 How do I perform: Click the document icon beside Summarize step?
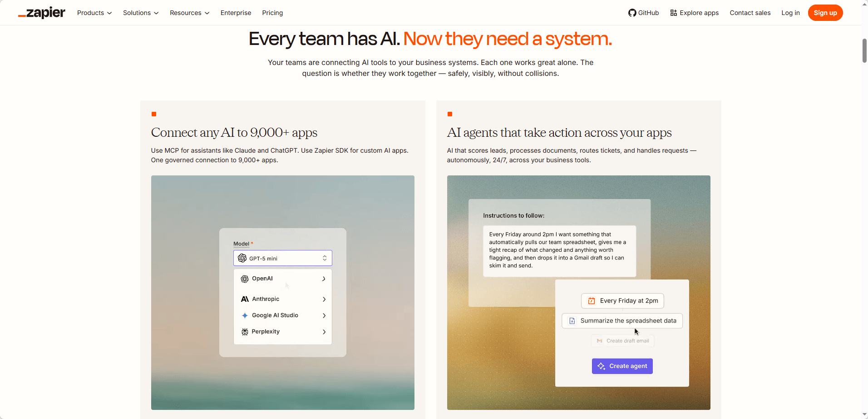click(x=572, y=321)
